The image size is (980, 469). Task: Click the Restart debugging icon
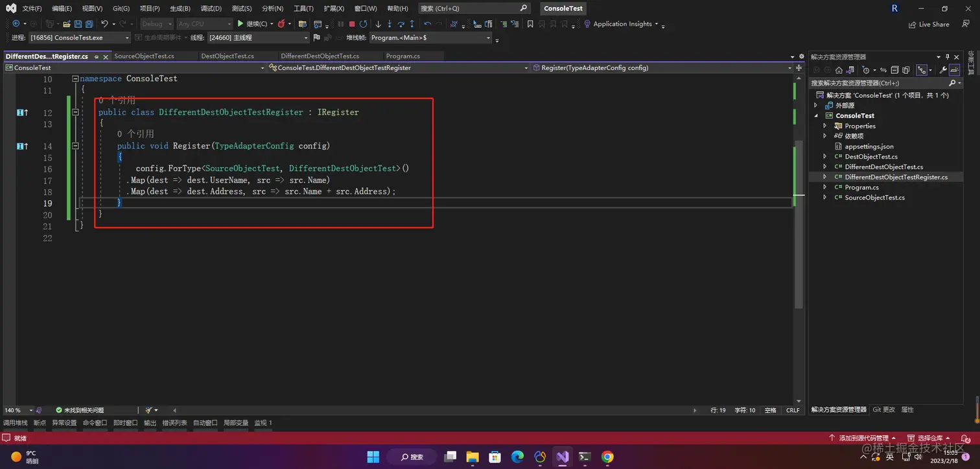363,24
